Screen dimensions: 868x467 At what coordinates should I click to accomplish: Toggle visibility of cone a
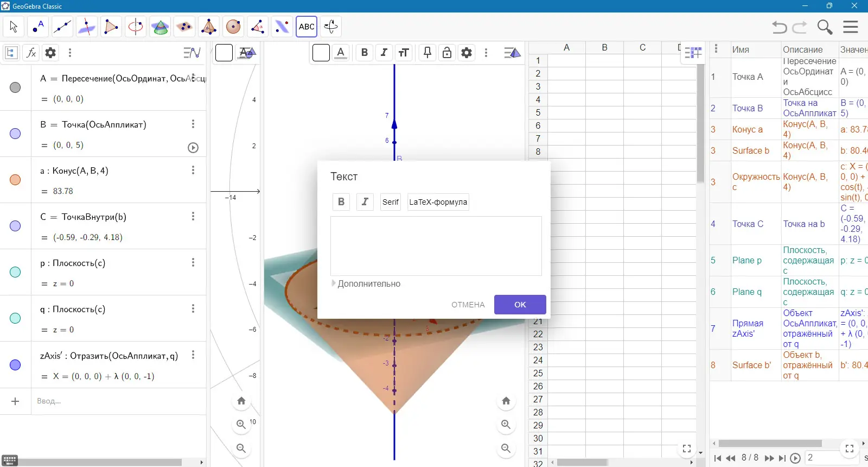15,180
